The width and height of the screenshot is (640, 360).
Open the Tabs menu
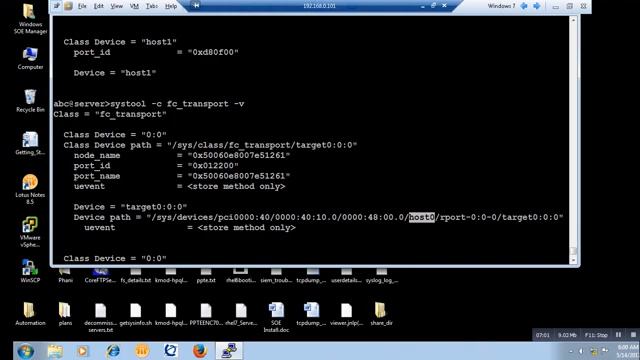tap(152, 6)
